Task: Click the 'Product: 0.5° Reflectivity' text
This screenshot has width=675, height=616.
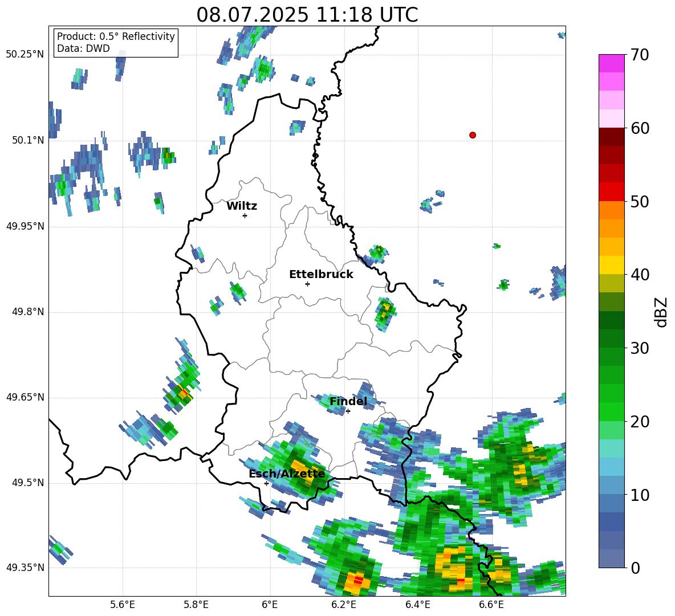Action: pyautogui.click(x=116, y=36)
